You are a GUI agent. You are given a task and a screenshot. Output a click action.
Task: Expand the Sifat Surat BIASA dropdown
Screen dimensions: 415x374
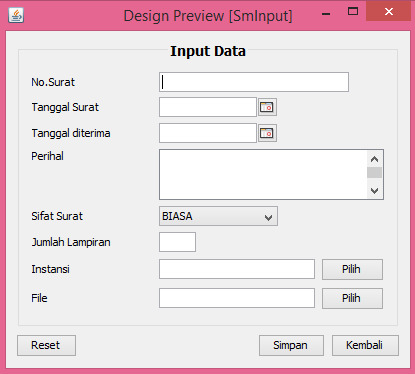point(218,216)
